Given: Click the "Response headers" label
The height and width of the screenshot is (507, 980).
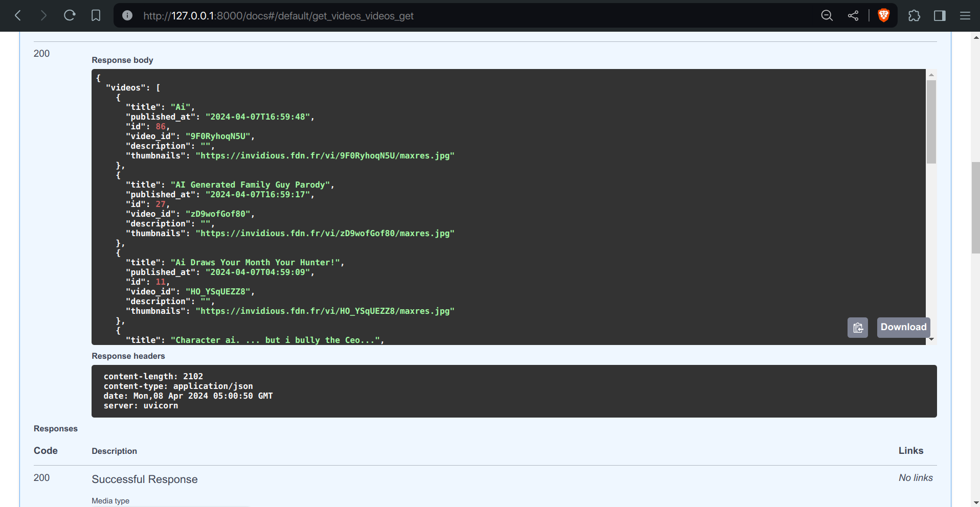Looking at the screenshot, I should [x=128, y=356].
